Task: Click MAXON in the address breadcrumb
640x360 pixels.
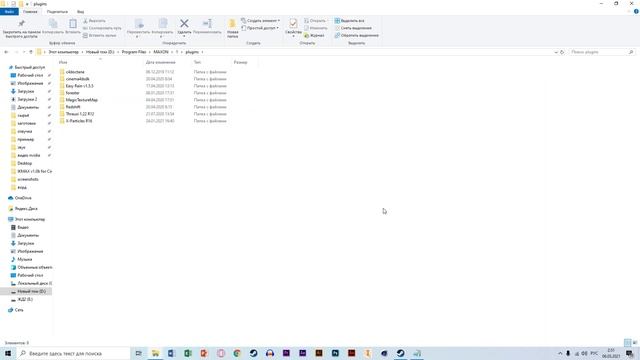Action: [161, 52]
